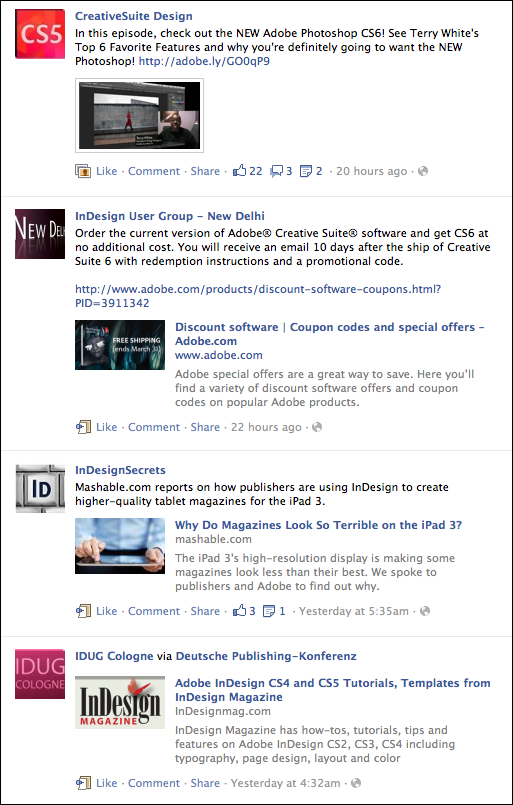
Task: Open 'Why Do Magazines Look So Terrible' article
Action: coord(318,525)
